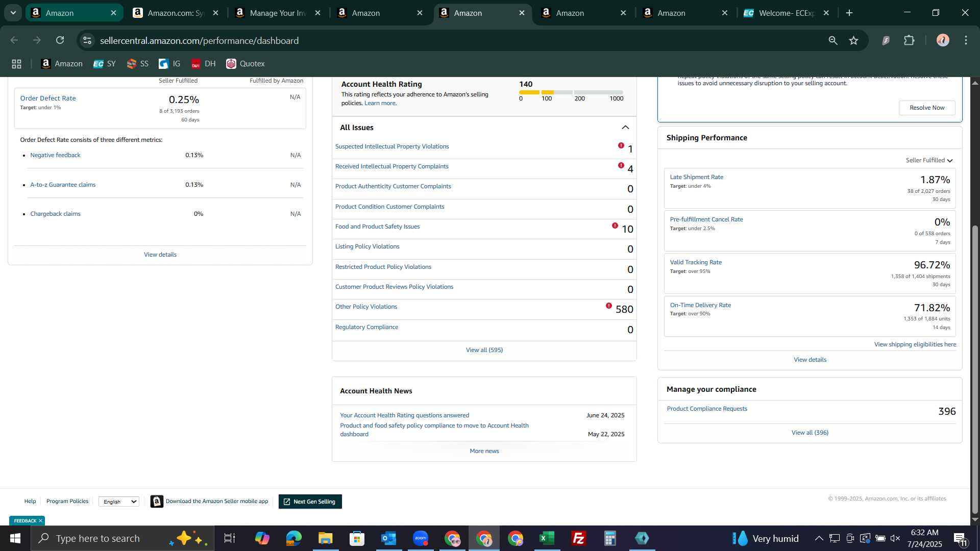980x551 pixels.
Task: Open the IG bookmark
Action: click(169, 64)
